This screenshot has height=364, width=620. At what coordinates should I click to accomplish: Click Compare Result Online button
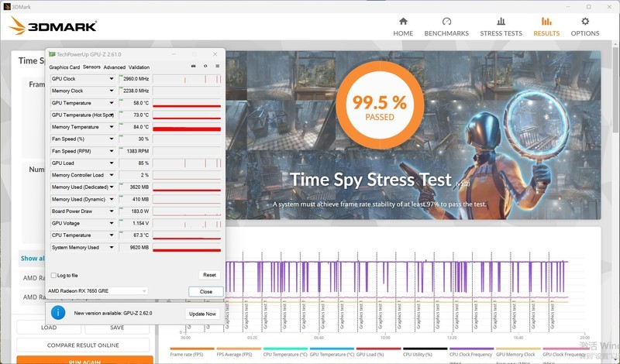[83, 345]
